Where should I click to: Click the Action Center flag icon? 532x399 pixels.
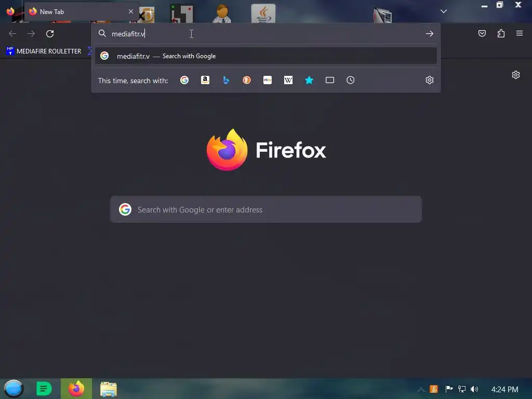449,389
